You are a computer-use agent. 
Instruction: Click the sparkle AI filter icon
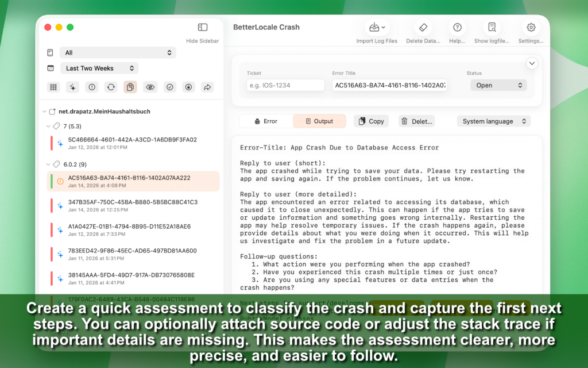72,87
